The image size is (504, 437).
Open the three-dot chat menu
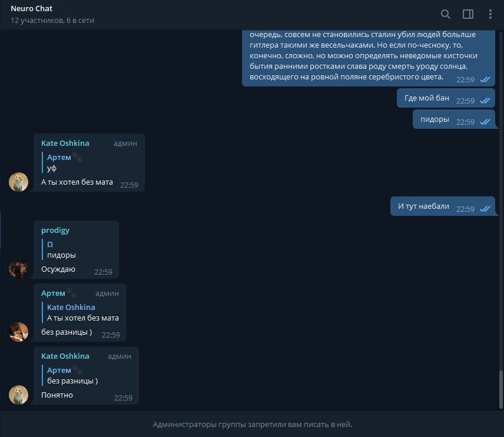pyautogui.click(x=490, y=14)
